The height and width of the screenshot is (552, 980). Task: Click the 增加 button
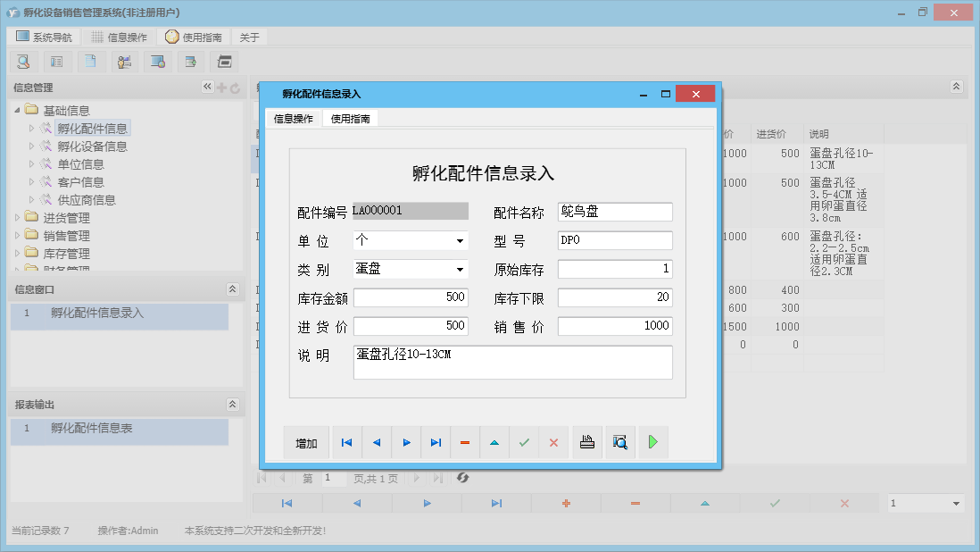[x=306, y=443]
